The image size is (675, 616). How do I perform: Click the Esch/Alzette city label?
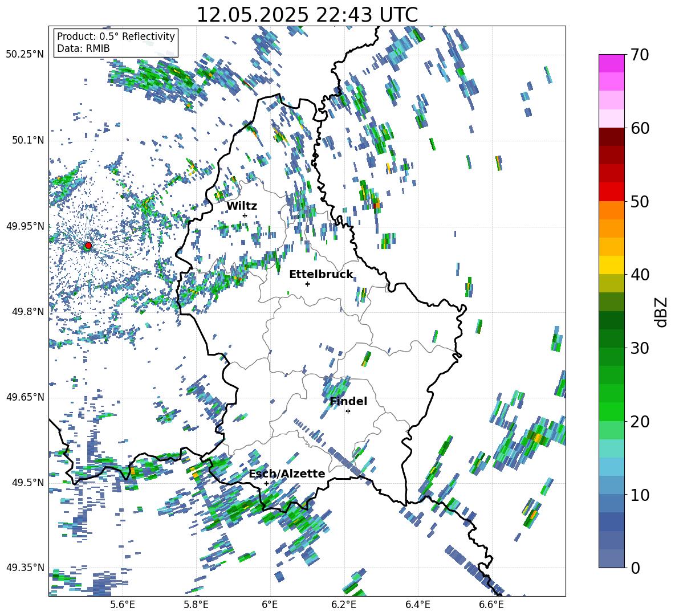(287, 474)
